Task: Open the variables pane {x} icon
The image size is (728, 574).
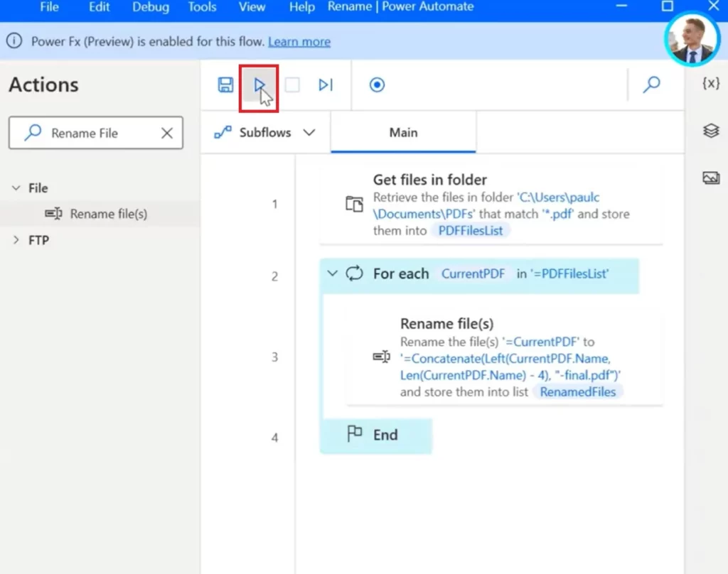Action: [x=711, y=84]
